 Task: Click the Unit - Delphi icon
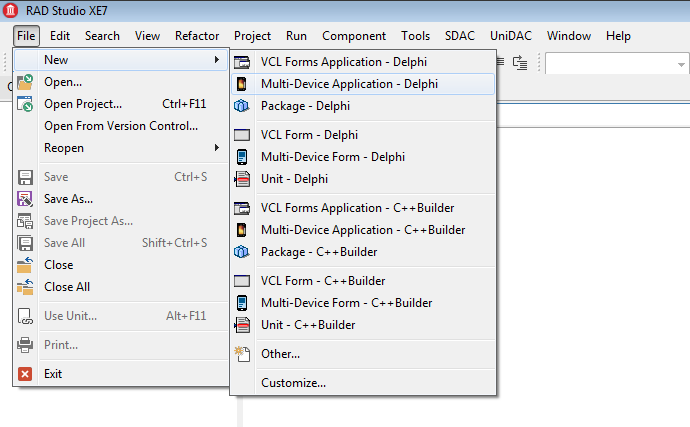pyautogui.click(x=242, y=179)
